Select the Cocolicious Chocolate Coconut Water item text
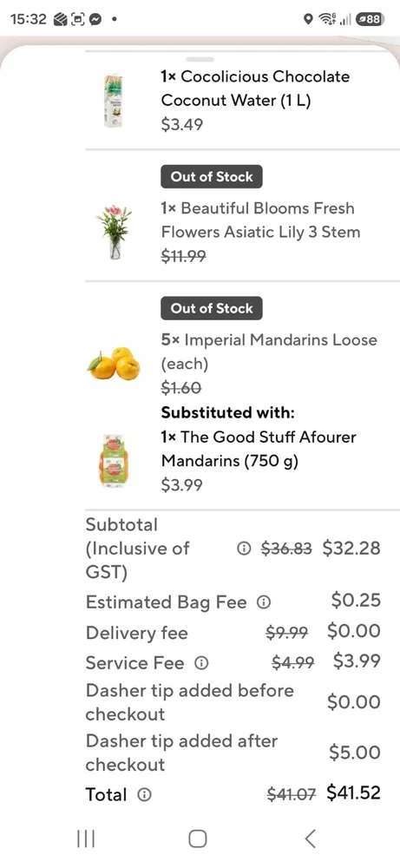 [x=255, y=89]
